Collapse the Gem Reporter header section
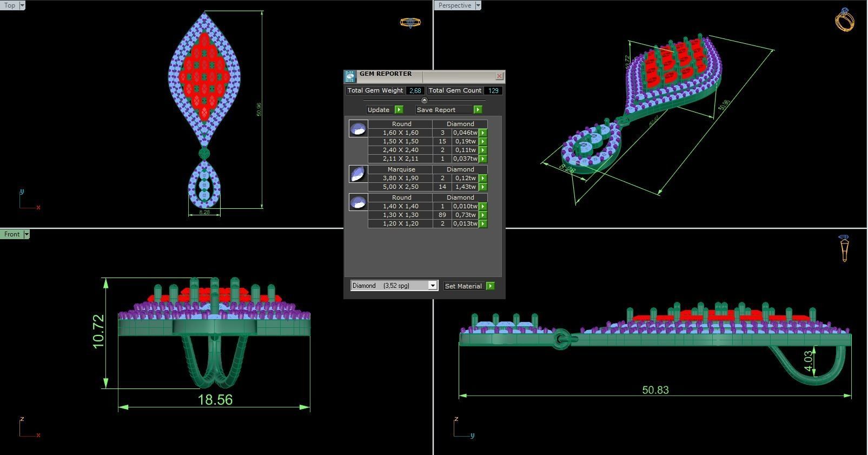 [x=424, y=100]
